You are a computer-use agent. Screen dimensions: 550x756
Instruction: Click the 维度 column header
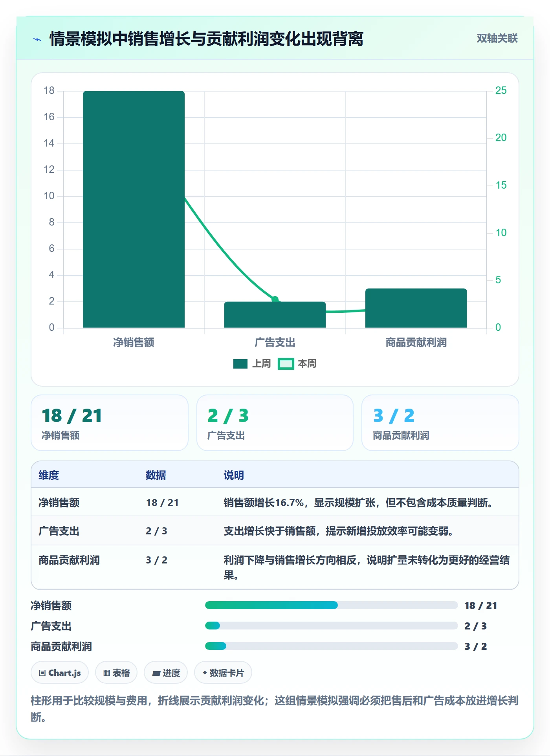pos(49,475)
